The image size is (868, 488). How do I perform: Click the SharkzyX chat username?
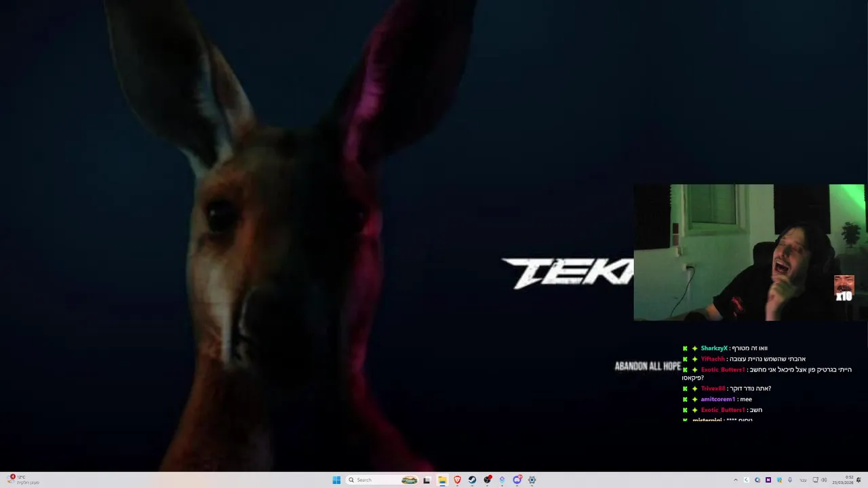coord(714,348)
